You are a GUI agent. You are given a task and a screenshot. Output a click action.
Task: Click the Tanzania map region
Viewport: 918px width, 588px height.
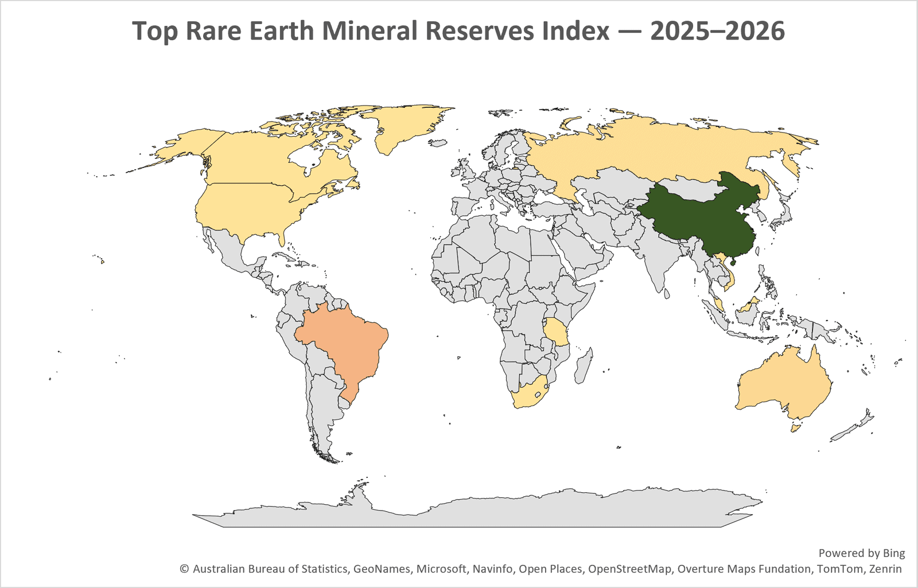[x=555, y=332]
